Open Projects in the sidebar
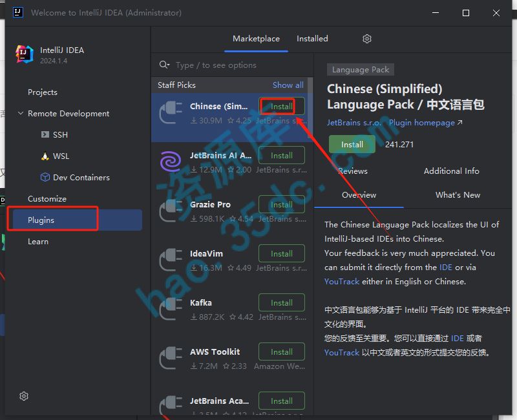Viewport: 517px width, 420px height. [x=43, y=92]
